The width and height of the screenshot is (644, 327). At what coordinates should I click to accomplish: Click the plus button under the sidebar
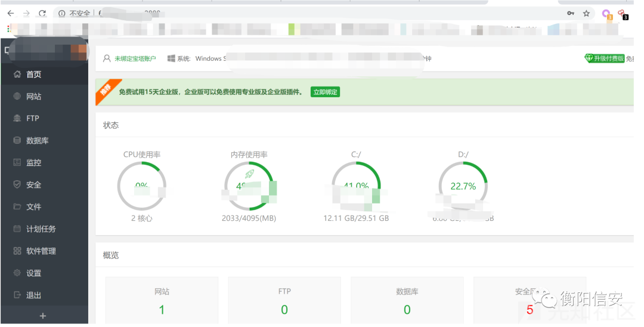pos(43,316)
